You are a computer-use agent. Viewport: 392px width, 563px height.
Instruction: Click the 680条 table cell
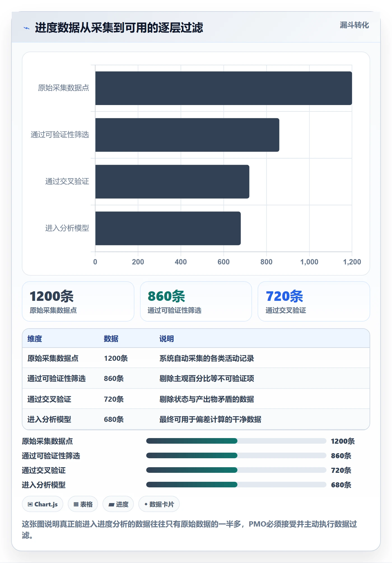click(x=114, y=419)
